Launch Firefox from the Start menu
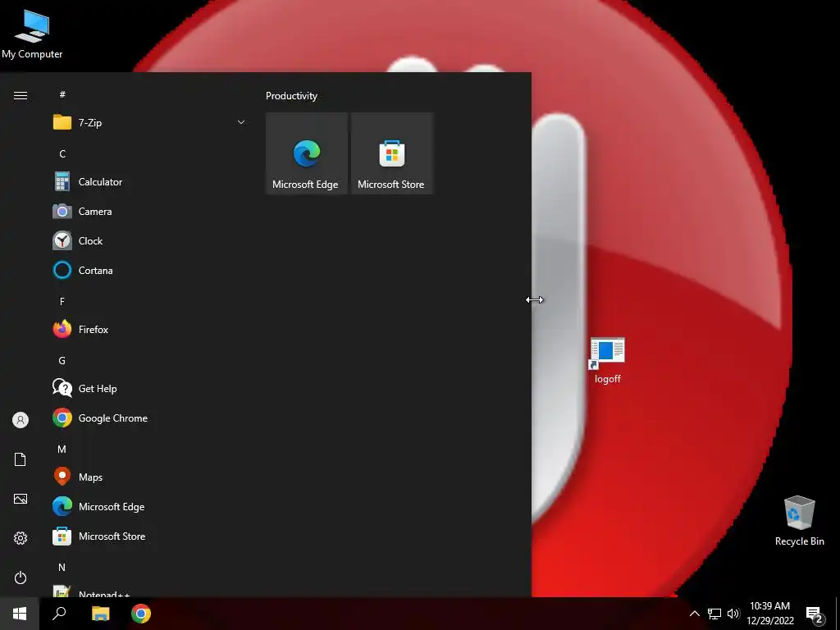840x630 pixels. pos(150,330)
